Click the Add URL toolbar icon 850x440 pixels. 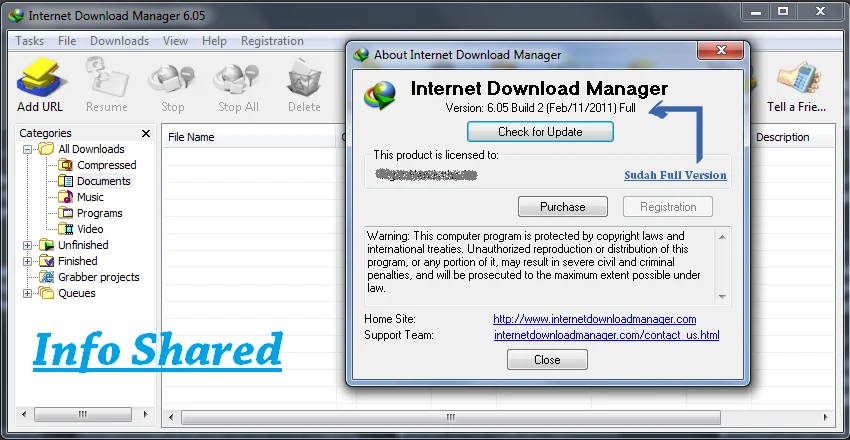coord(42,78)
